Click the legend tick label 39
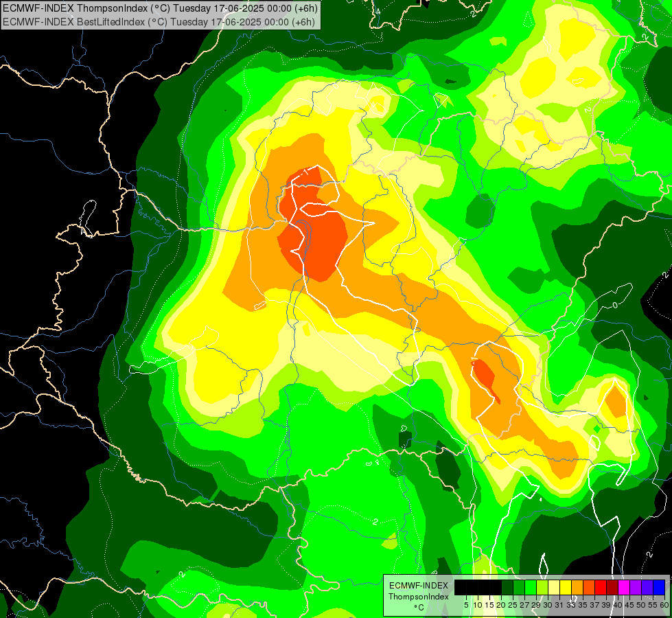 pos(606,605)
